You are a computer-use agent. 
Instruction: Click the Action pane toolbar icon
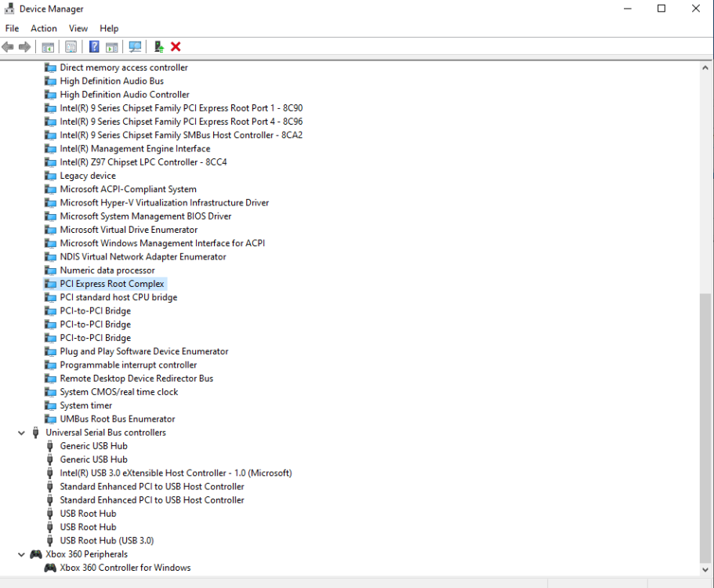(x=111, y=46)
